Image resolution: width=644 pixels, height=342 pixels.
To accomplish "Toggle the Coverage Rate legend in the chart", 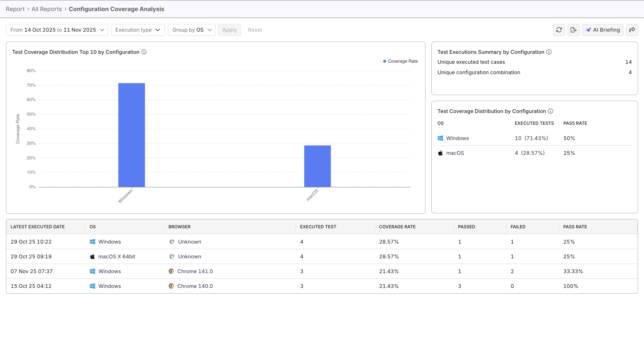I will tap(400, 61).
